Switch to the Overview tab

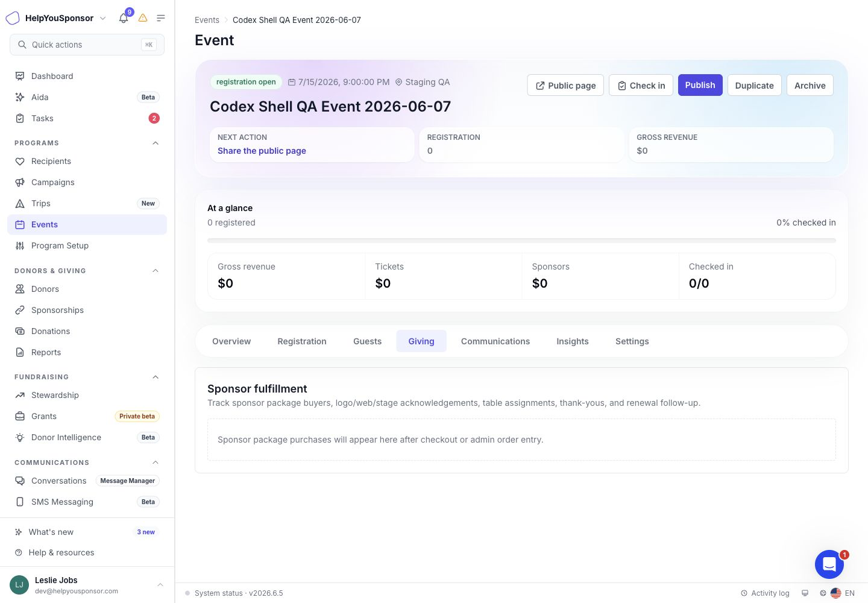coord(231,341)
